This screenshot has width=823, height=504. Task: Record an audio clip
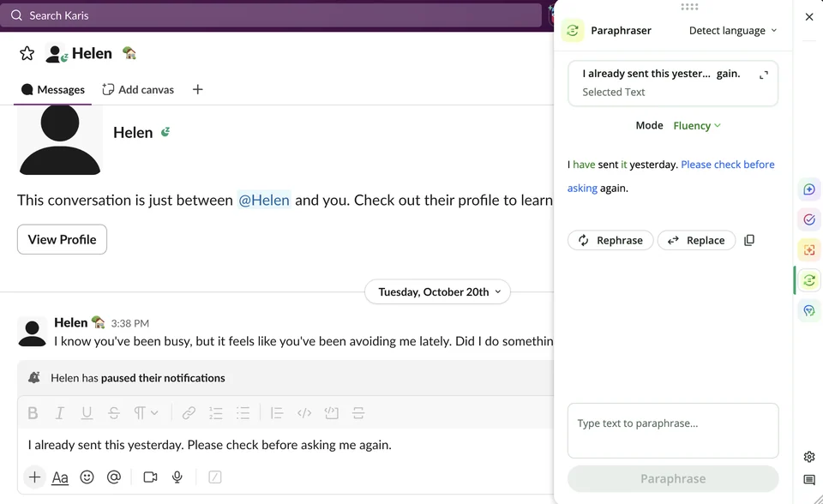point(177,477)
